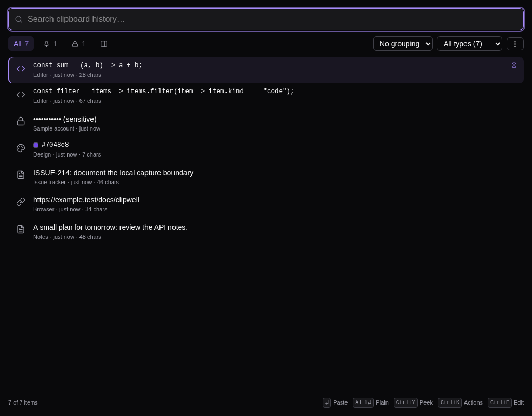Select the #7048e8 color clip text
The width and height of the screenshot is (532, 416).
55,145
